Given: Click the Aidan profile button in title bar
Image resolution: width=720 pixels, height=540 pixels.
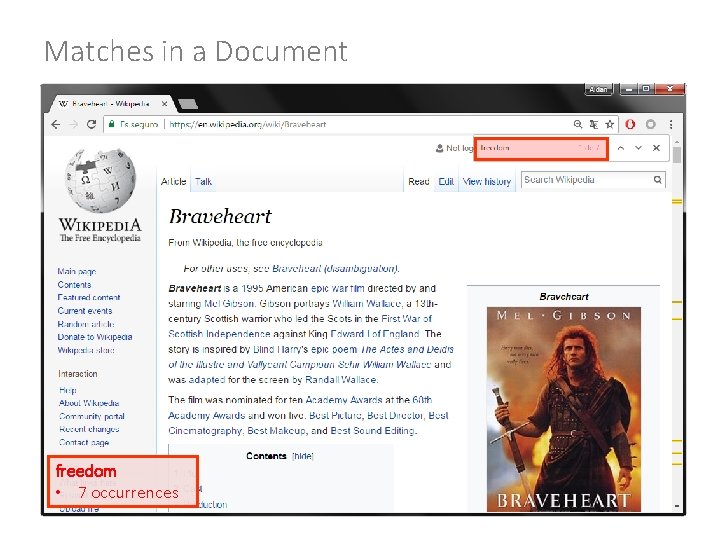Looking at the screenshot, I should [x=598, y=89].
